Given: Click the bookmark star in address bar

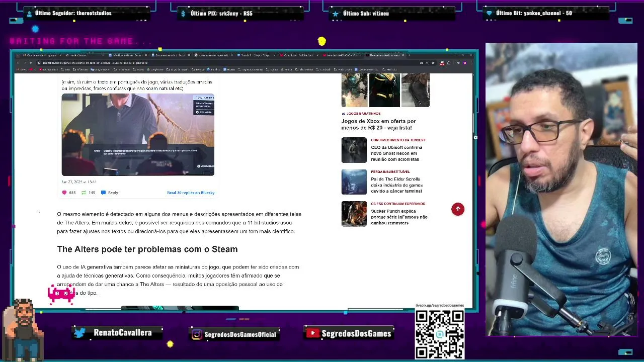Looking at the screenshot, I should 433,63.
